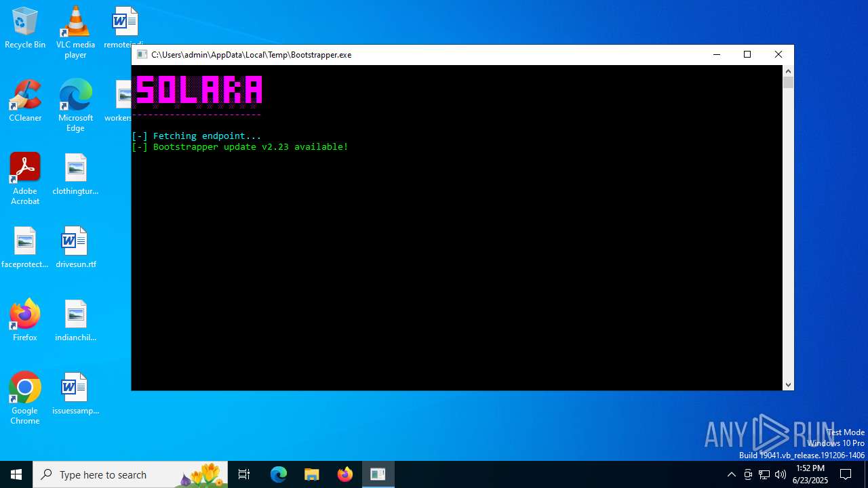Select the clothingtur image file
Viewport: 868px width, 488px height.
click(x=75, y=174)
